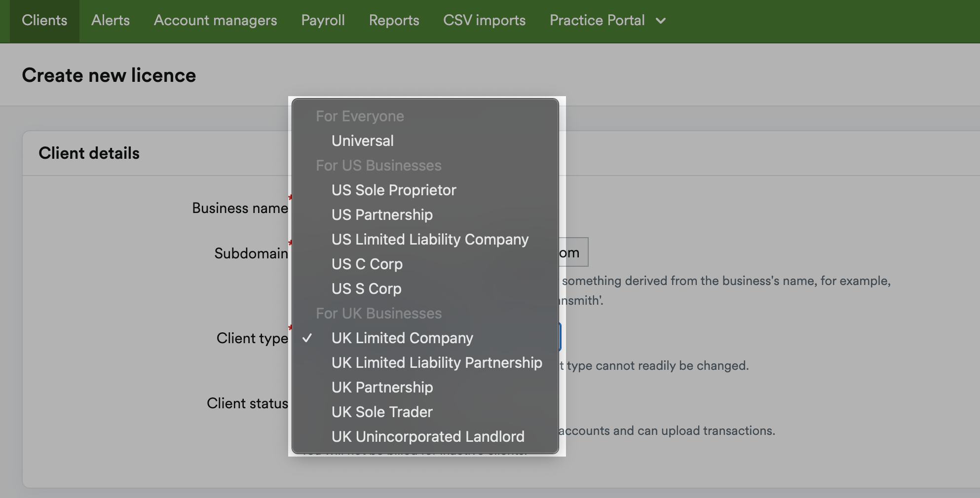Pick US Limited Liability Company option
Viewport: 980px width, 498px height.
430,239
